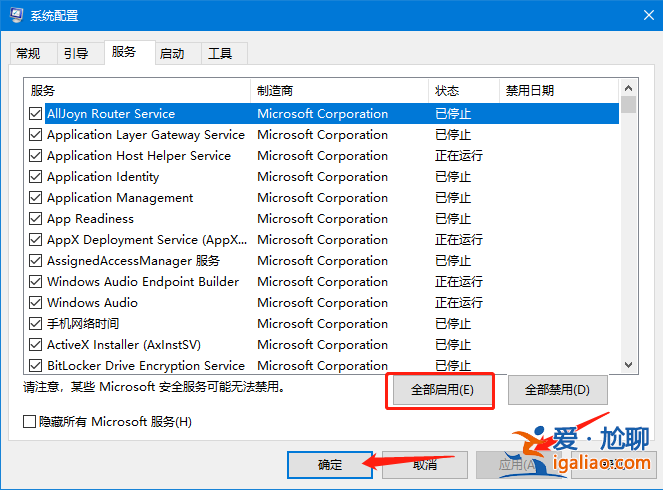Click 已停止 status of Application Identity
The image size is (663, 490).
453,176
